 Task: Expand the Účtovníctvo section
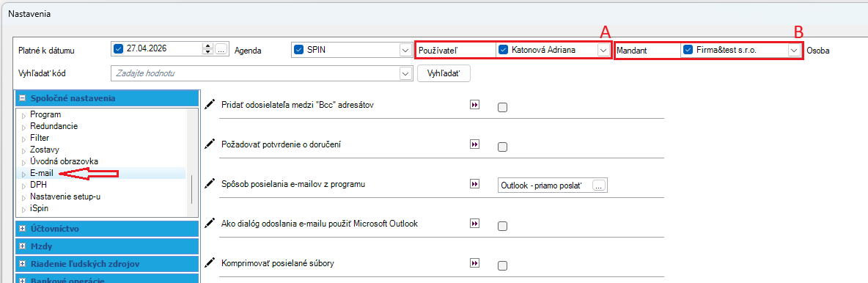point(22,228)
